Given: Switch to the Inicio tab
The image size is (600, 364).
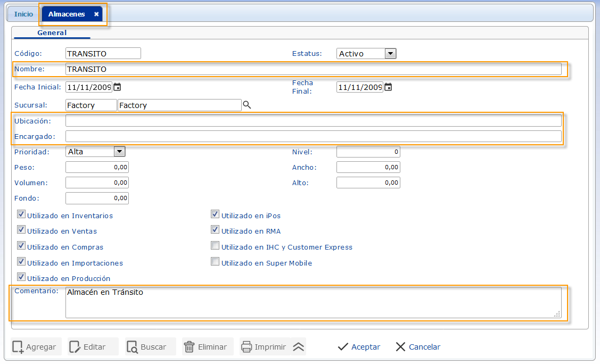Looking at the screenshot, I should (23, 14).
